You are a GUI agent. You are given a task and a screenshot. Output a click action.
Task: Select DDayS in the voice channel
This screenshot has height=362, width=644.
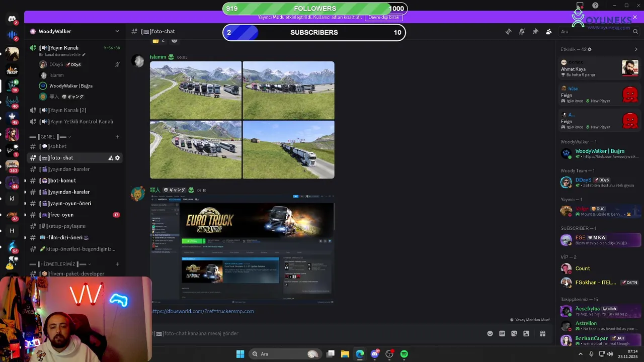pos(79,64)
